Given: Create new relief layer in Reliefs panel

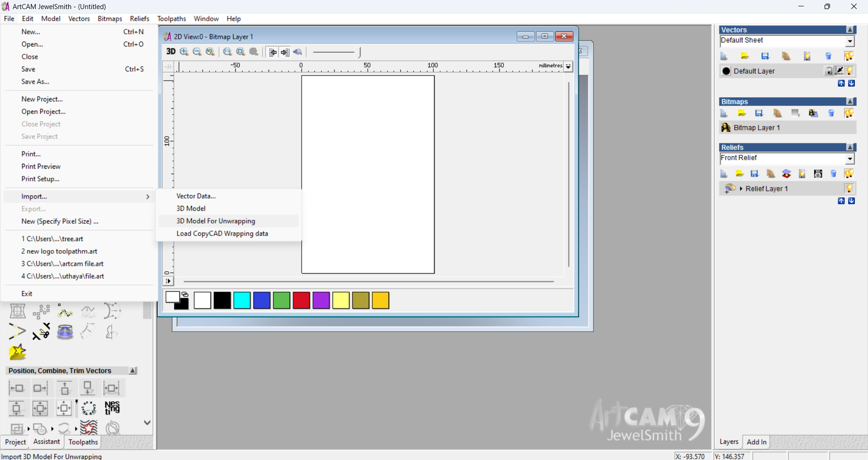Looking at the screenshot, I should point(724,174).
